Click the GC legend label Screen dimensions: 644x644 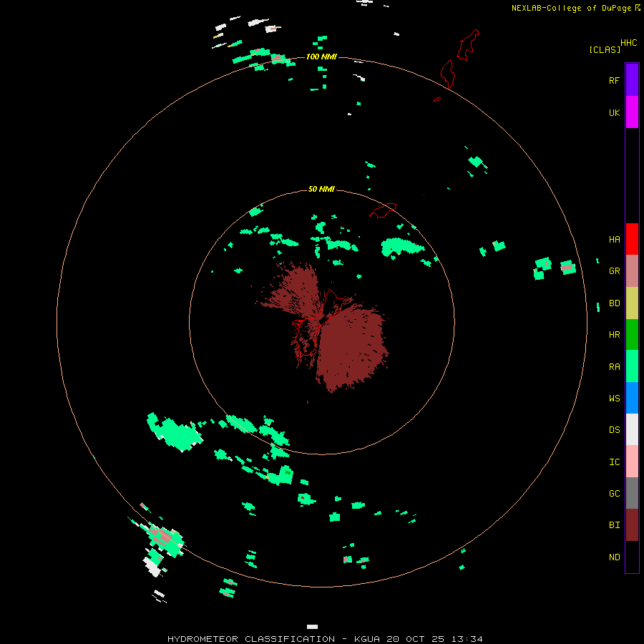click(x=614, y=494)
